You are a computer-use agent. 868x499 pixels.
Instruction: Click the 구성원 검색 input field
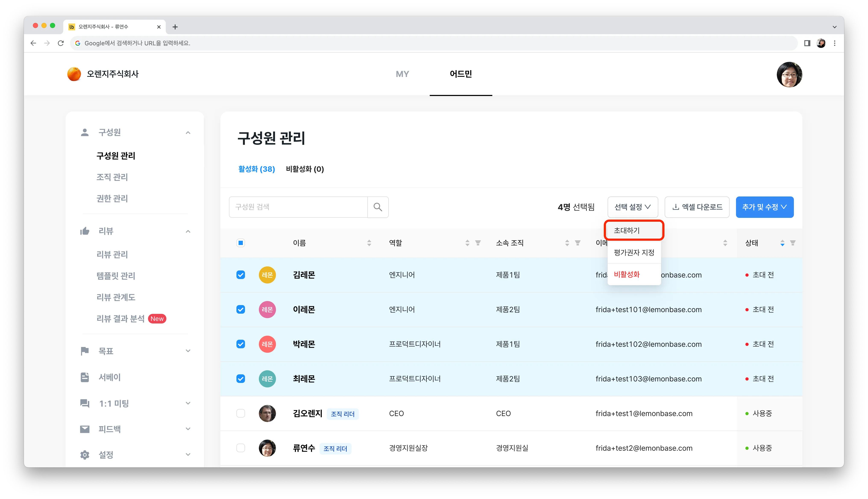point(298,207)
